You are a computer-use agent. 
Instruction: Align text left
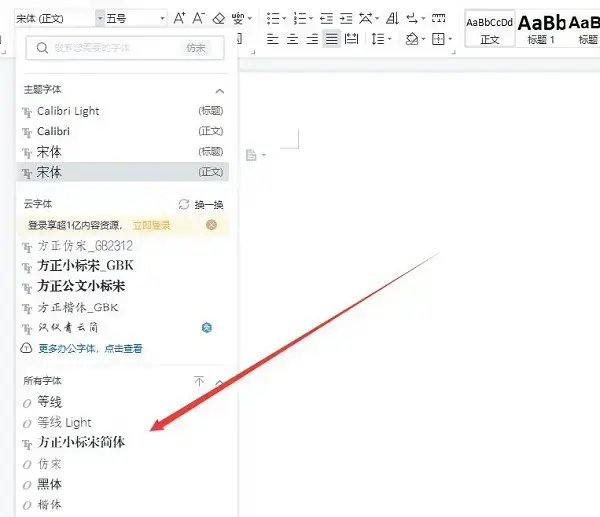click(272, 39)
